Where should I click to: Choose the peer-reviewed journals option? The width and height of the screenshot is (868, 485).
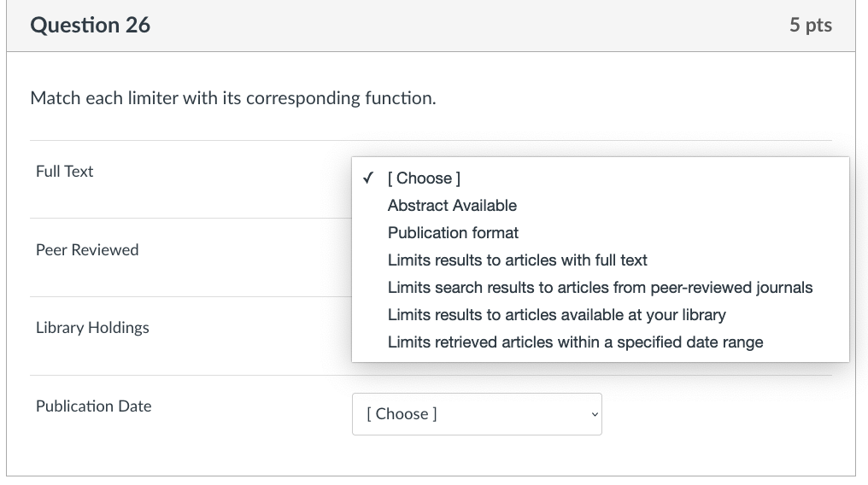[600, 288]
